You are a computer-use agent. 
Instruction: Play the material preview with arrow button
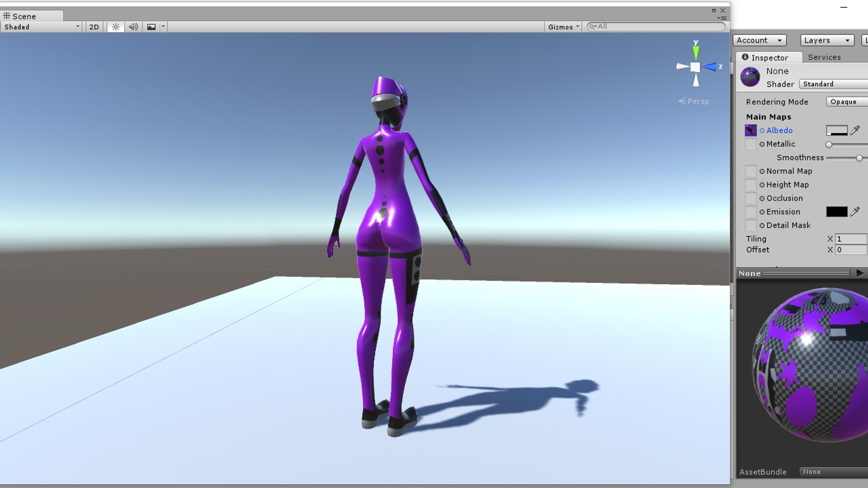click(x=860, y=273)
